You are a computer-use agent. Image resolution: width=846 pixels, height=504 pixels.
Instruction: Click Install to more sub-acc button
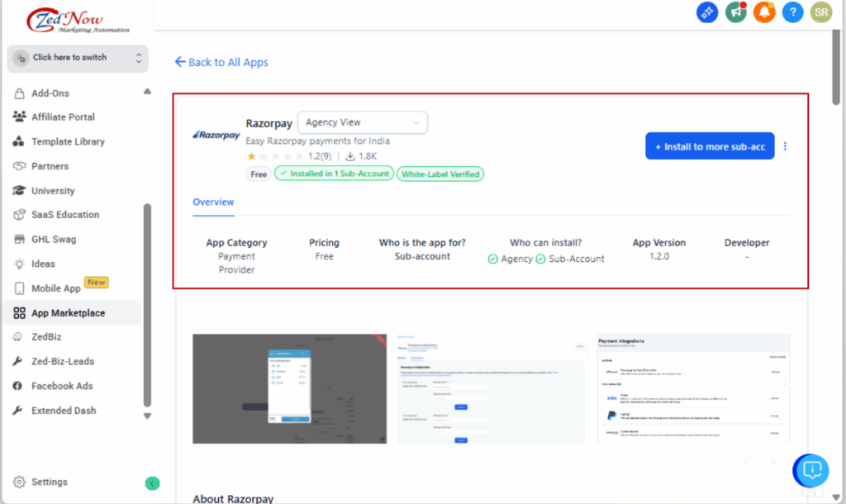point(710,146)
